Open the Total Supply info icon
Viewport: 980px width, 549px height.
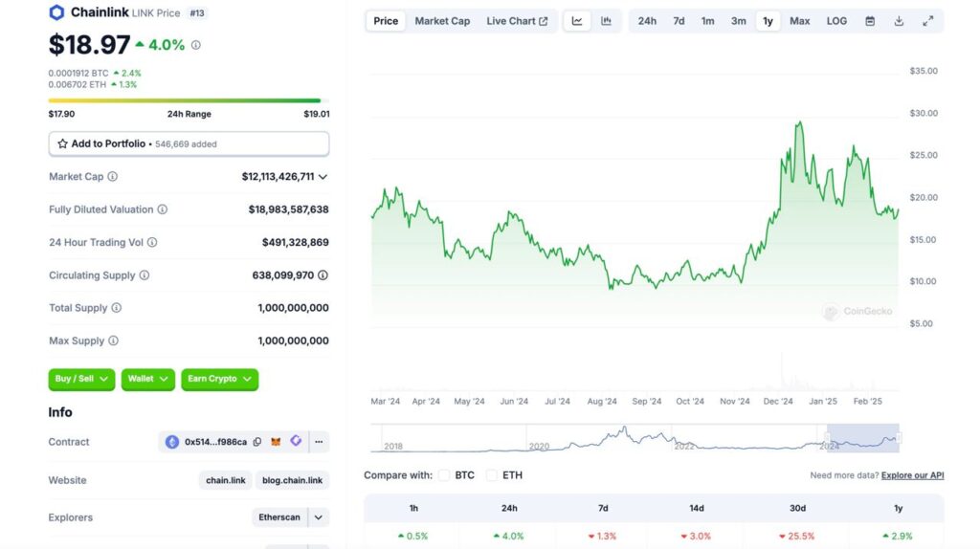(x=116, y=308)
